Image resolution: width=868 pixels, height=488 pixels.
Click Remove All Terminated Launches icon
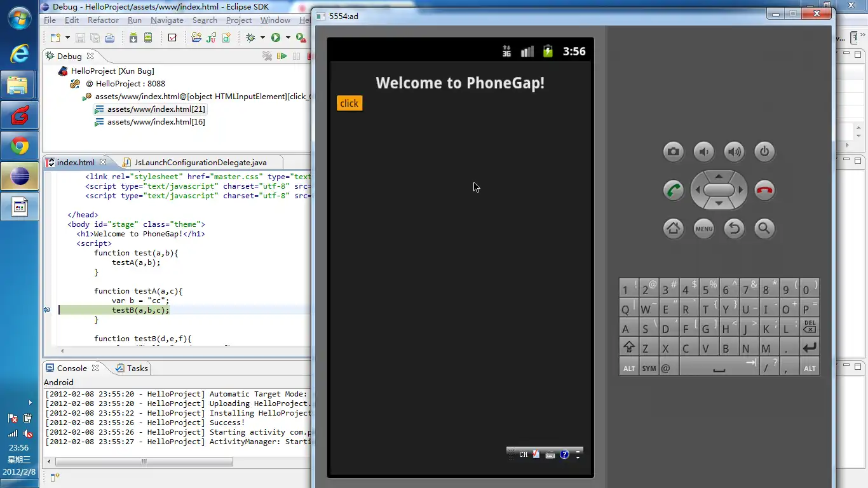click(x=268, y=56)
